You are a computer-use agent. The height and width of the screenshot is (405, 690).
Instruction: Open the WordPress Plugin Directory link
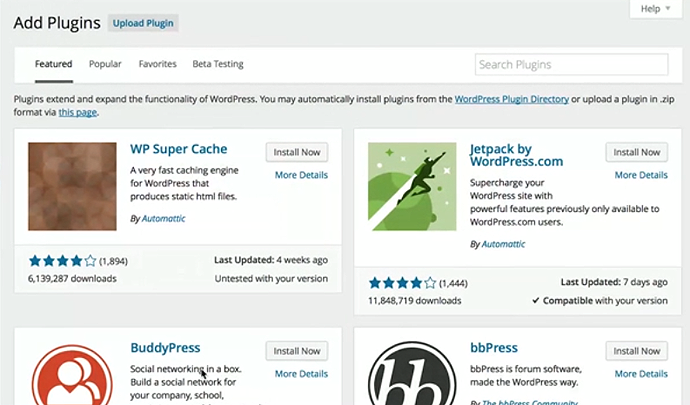(511, 99)
